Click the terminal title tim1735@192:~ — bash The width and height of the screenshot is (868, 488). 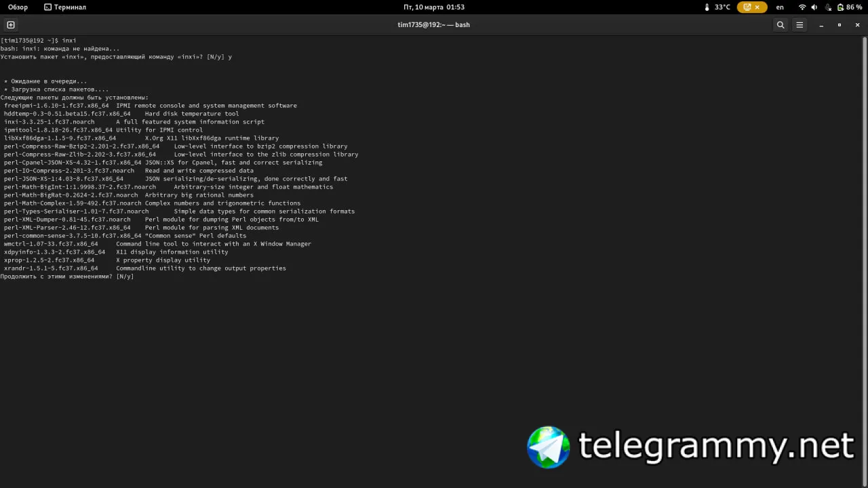pyautogui.click(x=434, y=25)
